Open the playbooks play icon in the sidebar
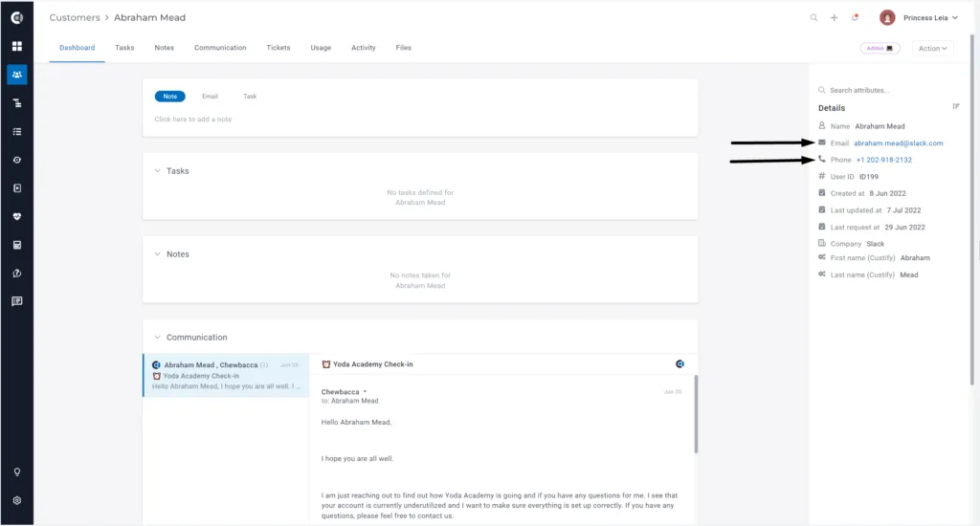 tap(17, 188)
